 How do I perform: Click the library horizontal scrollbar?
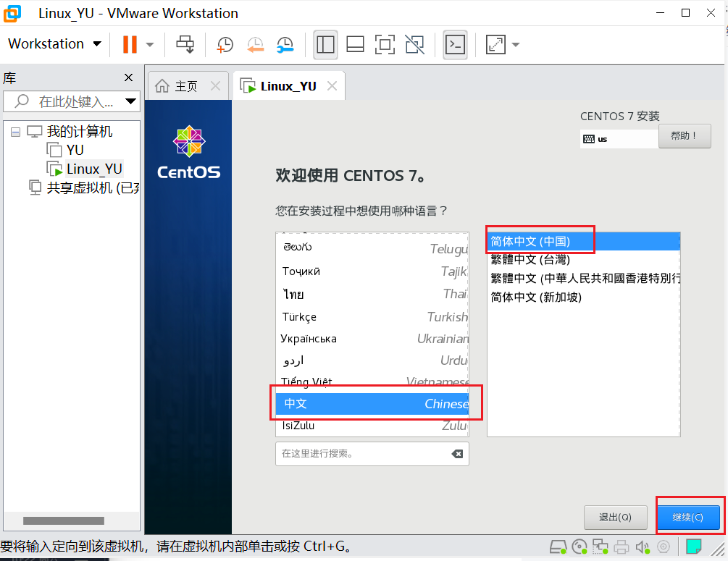point(64,520)
